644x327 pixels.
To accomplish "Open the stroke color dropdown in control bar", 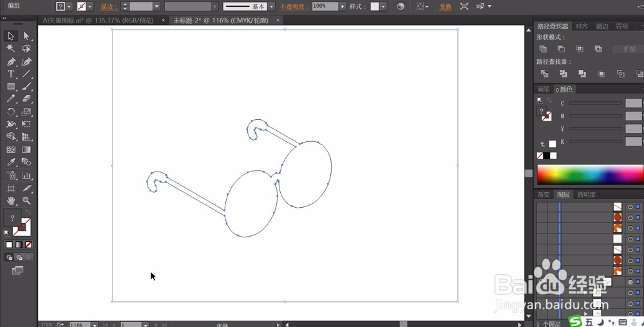I will click(90, 6).
